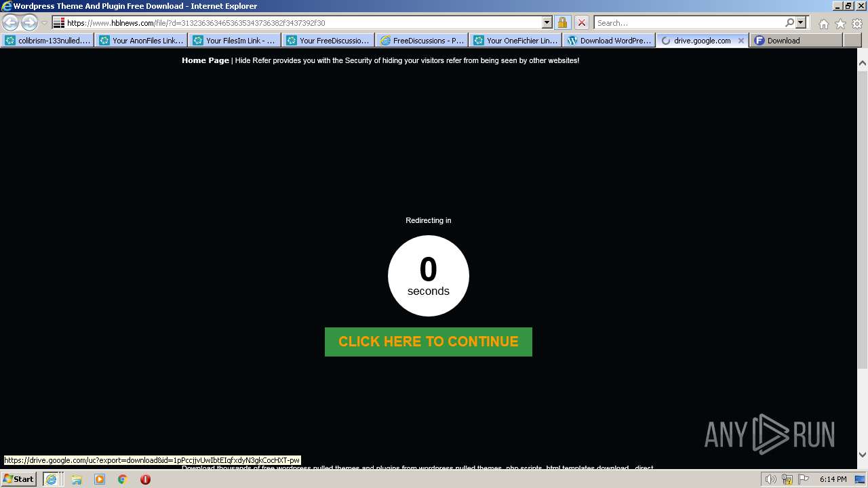Click the Internet Explorer title bar icon
The image size is (868, 488).
coord(6,6)
